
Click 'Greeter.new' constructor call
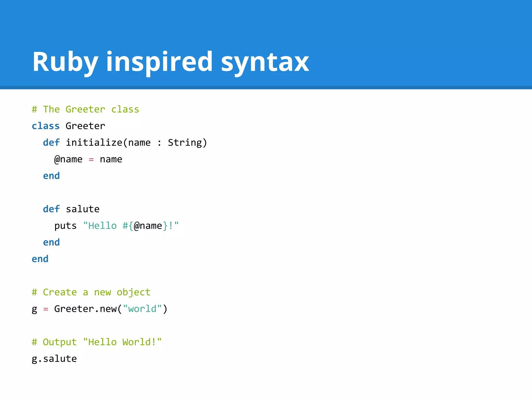click(x=85, y=309)
